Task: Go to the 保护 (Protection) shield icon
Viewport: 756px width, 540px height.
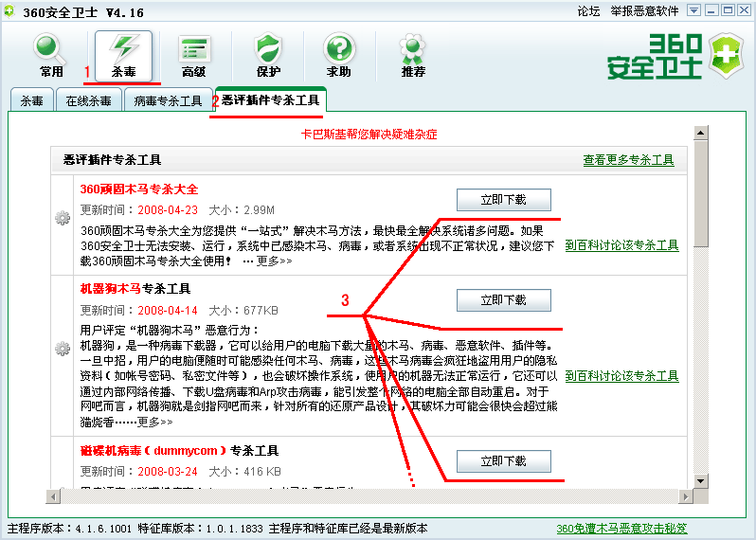Action: 268,55
